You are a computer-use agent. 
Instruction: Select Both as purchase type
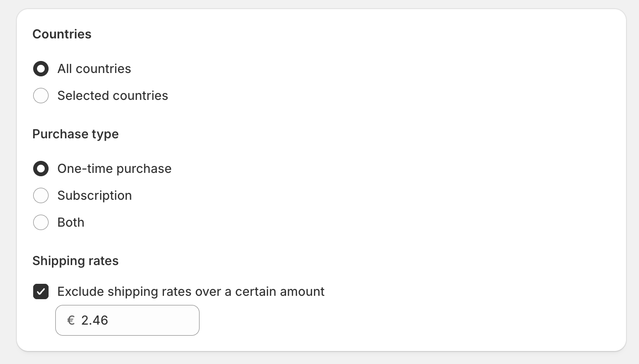[41, 222]
